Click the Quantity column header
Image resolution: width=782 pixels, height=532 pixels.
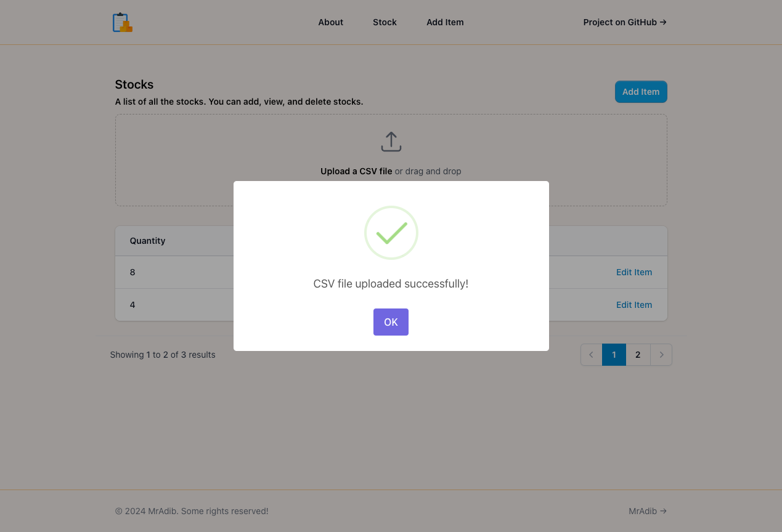pyautogui.click(x=147, y=241)
